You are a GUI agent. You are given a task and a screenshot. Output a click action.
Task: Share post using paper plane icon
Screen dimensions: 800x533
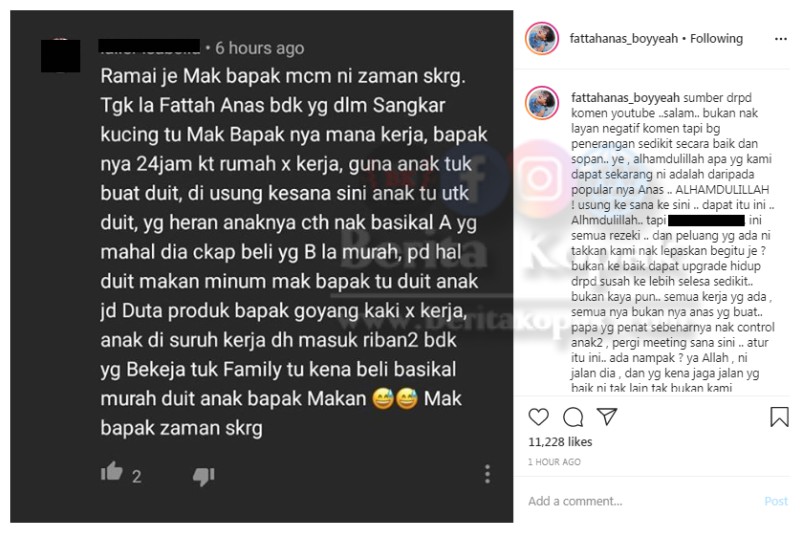click(607, 416)
